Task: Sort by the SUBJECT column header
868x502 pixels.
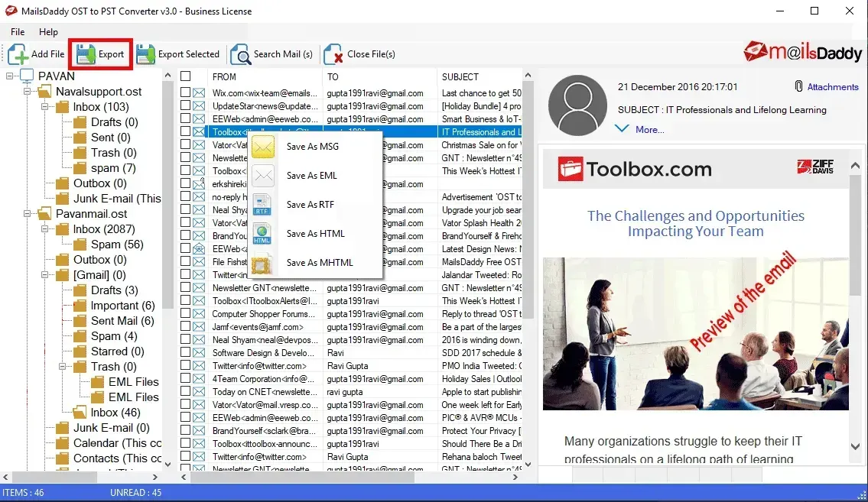Action: pyautogui.click(x=480, y=77)
